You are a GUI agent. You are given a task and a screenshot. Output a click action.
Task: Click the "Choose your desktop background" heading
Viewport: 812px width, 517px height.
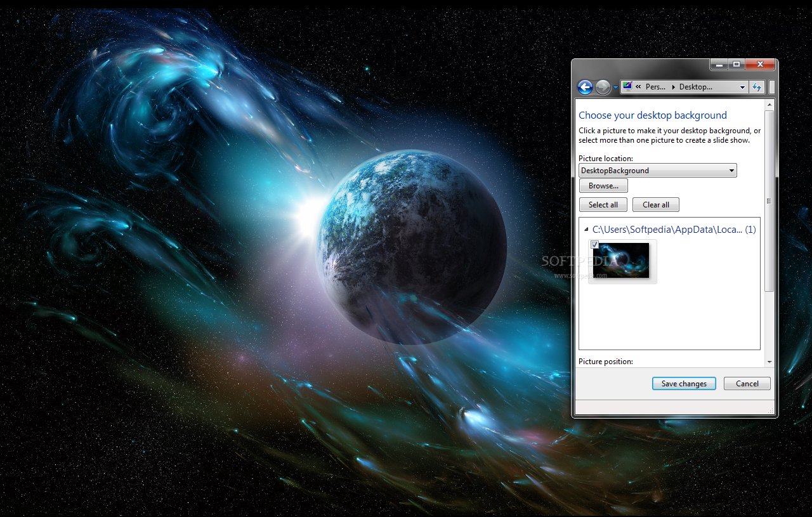click(653, 115)
